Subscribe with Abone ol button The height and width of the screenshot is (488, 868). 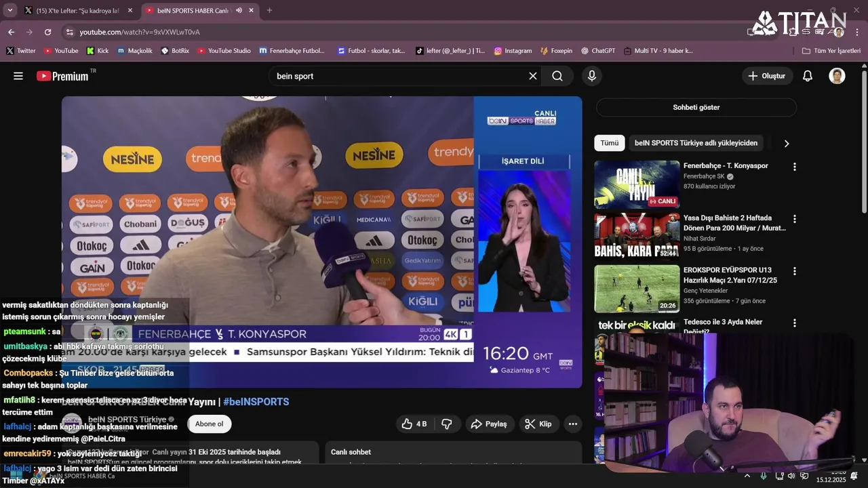[209, 424]
